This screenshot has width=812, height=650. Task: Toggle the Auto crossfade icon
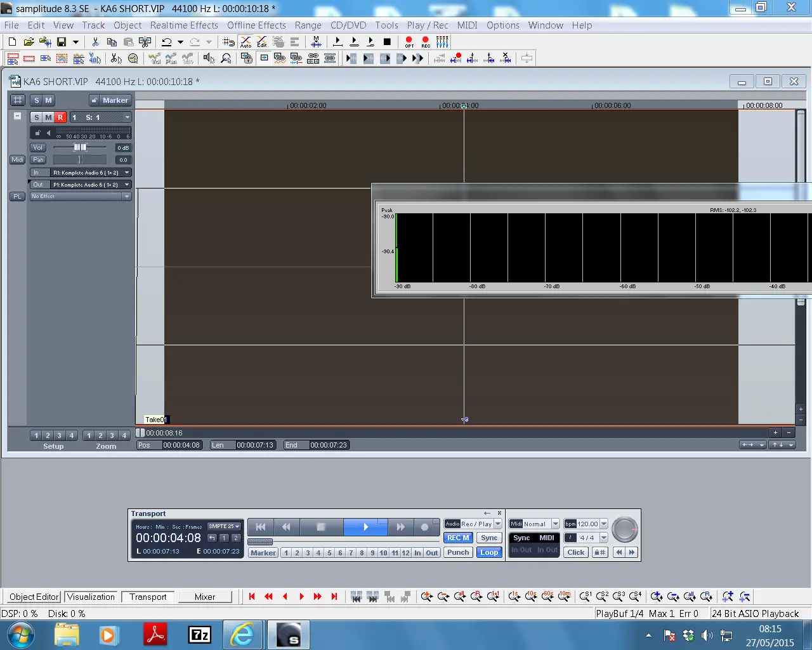pyautogui.click(x=246, y=42)
